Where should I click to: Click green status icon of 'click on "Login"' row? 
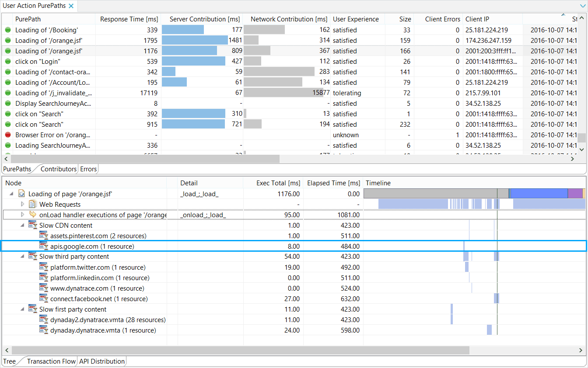tap(8, 62)
